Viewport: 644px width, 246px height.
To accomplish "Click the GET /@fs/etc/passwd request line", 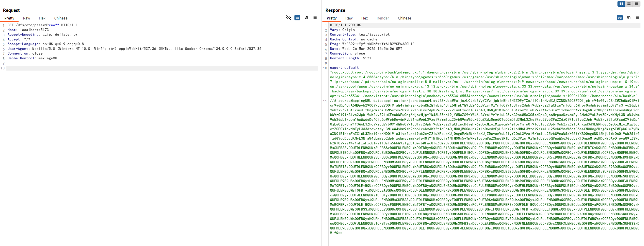I will tap(42, 25).
